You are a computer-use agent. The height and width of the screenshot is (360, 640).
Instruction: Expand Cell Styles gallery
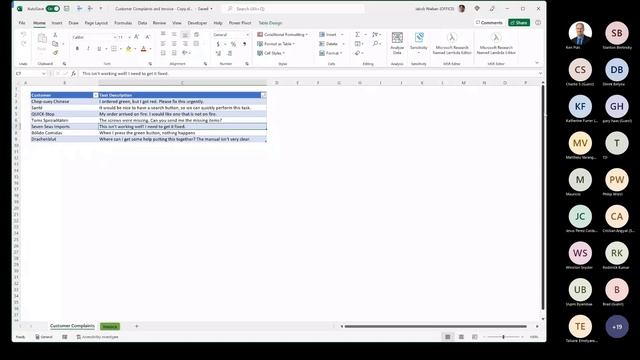271,53
